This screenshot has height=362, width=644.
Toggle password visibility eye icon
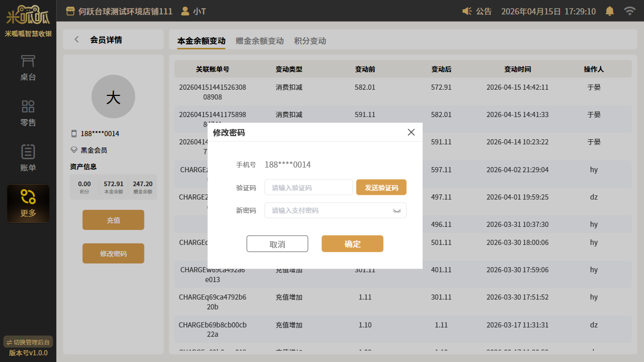[x=396, y=210]
